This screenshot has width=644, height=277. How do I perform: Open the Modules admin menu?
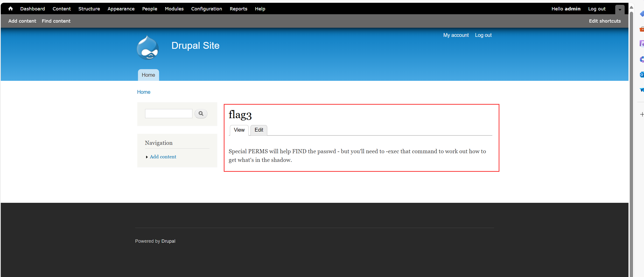(174, 9)
